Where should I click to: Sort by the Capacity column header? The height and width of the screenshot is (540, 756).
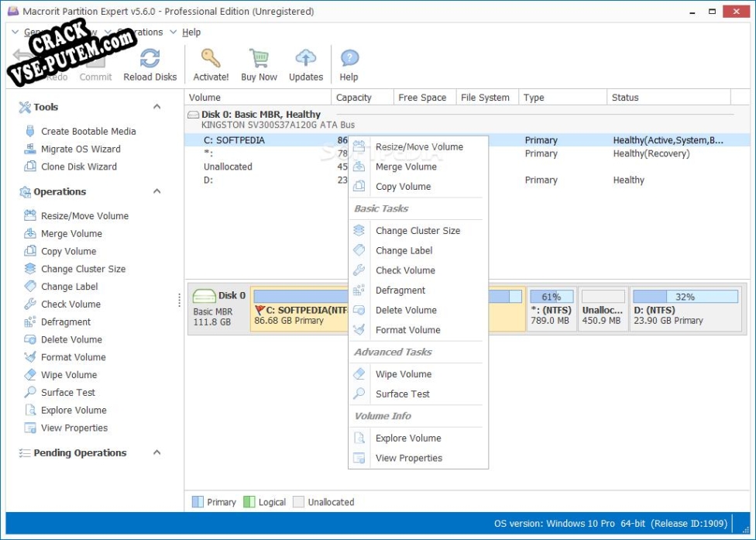click(363, 98)
